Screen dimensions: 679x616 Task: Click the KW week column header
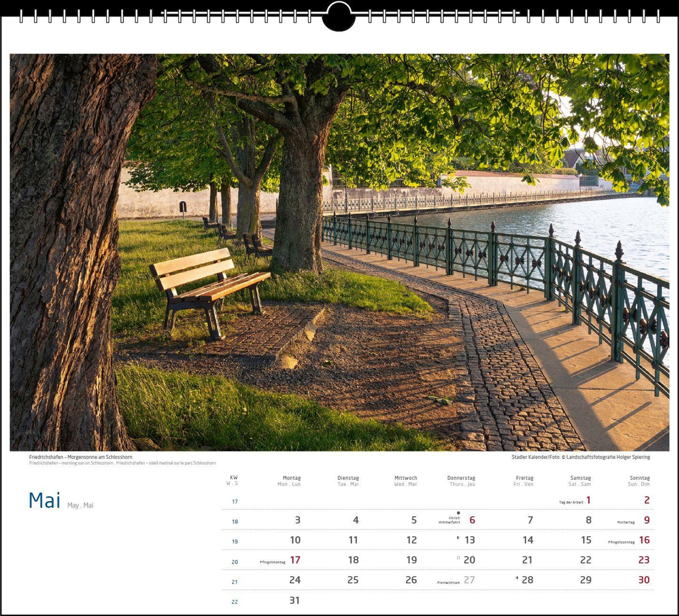(x=233, y=477)
